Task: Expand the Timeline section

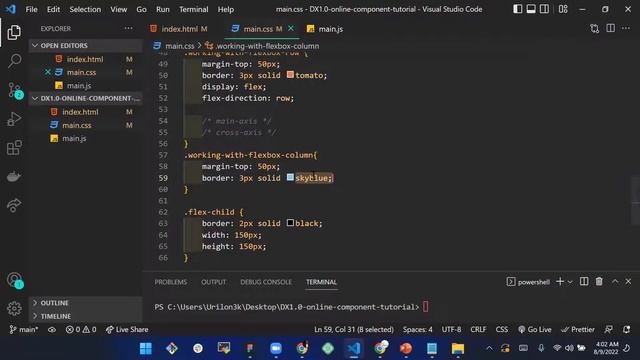Action: [86, 316]
